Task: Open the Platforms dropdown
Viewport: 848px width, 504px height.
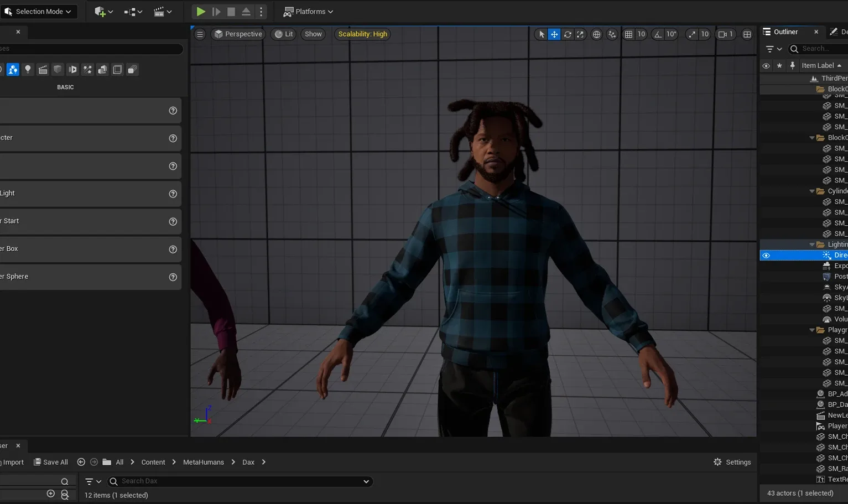Action: (x=308, y=11)
